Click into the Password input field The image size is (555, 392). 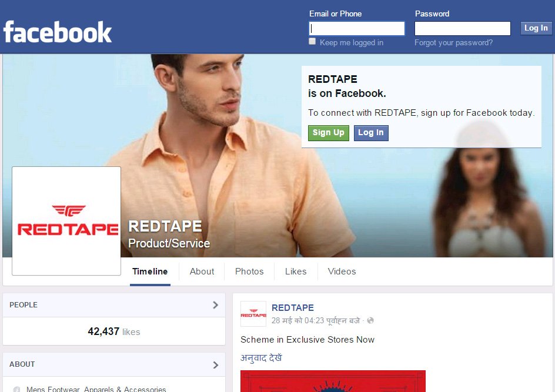click(462, 28)
